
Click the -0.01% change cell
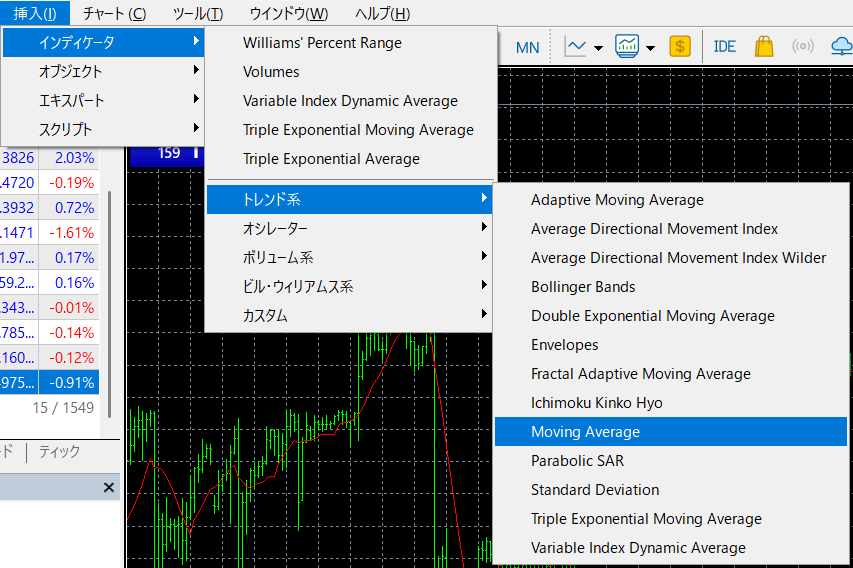pos(69,308)
